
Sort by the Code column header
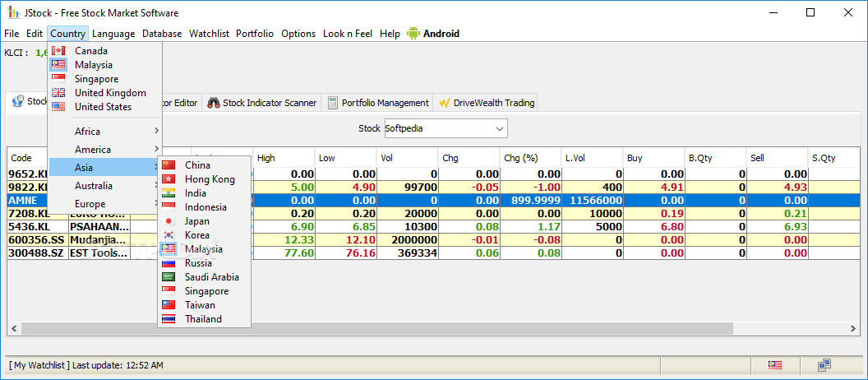(x=28, y=158)
